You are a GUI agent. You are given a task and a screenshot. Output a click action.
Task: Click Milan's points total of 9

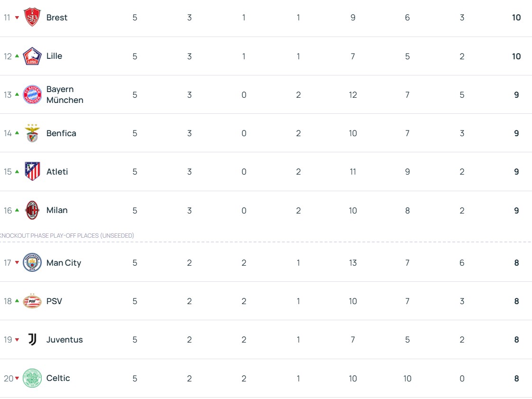click(516, 211)
